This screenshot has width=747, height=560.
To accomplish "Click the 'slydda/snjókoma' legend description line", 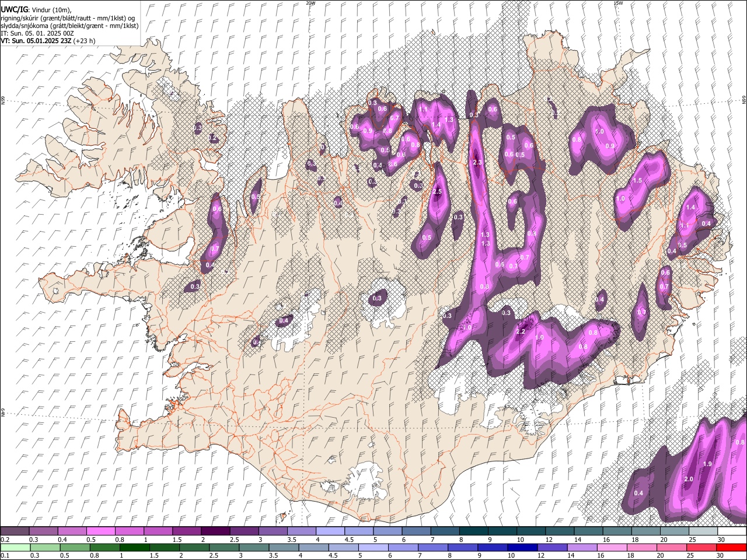I will pos(69,26).
